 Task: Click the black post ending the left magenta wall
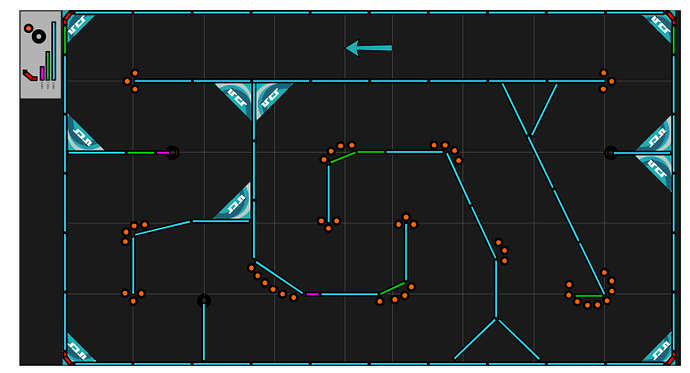172,153
